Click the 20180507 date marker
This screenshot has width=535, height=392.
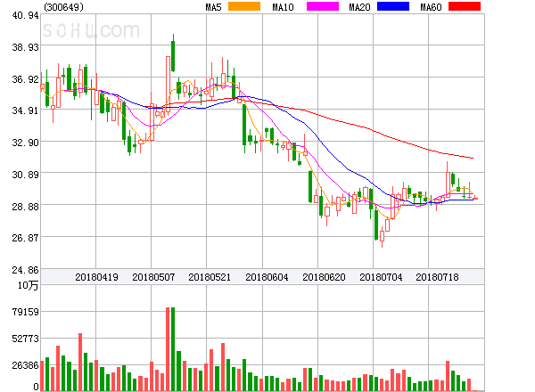coord(153,277)
